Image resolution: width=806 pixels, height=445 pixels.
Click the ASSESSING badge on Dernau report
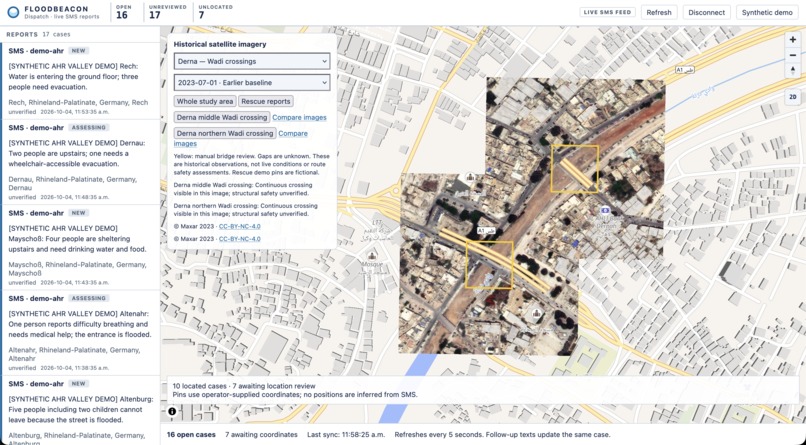[88, 127]
